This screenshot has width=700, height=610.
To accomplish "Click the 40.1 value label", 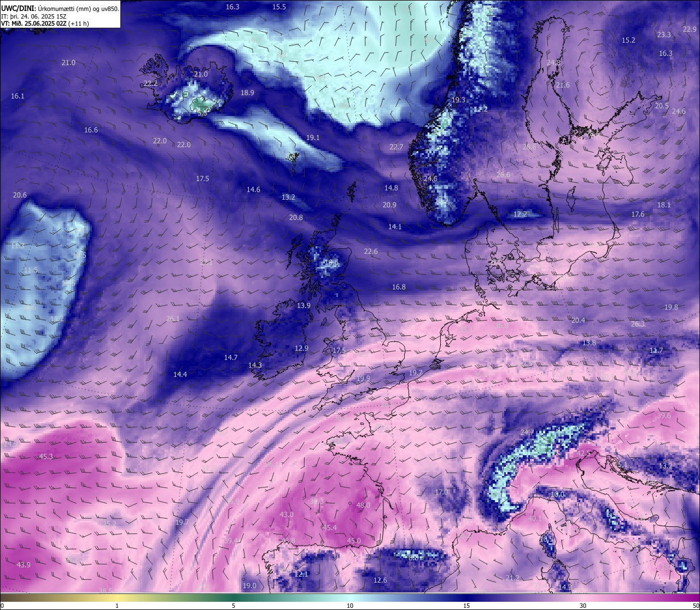I will click(x=535, y=518).
